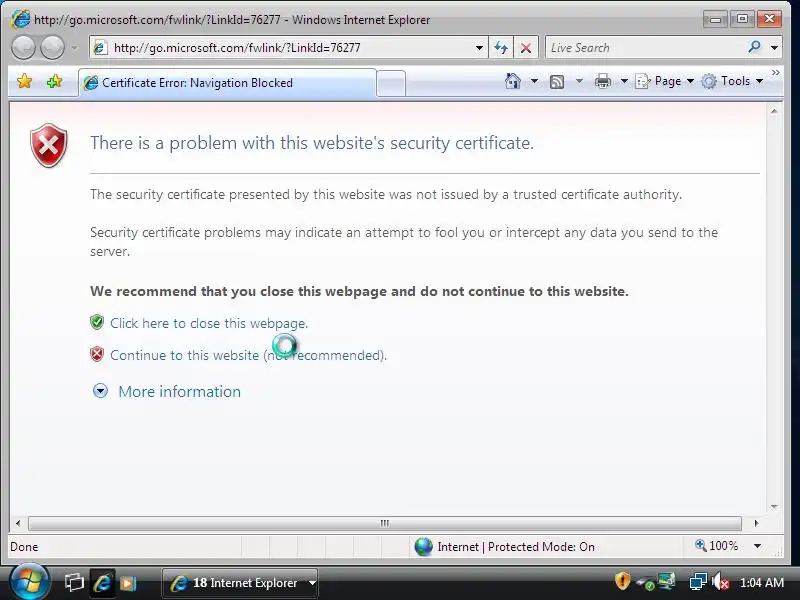Expand the address bar history dropdown
This screenshot has height=600, width=800.
click(479, 48)
